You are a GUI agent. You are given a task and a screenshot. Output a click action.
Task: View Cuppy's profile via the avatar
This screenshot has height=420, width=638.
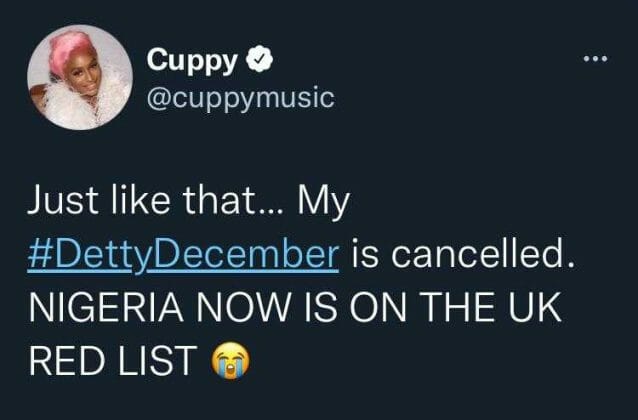point(80,76)
